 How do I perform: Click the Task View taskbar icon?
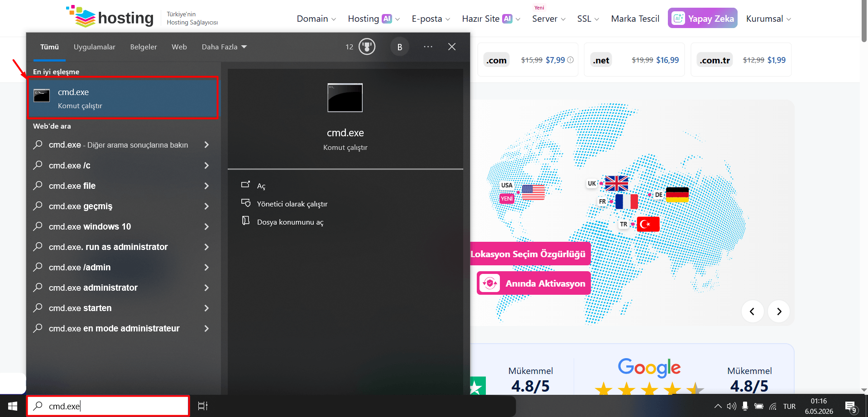pos(203,406)
